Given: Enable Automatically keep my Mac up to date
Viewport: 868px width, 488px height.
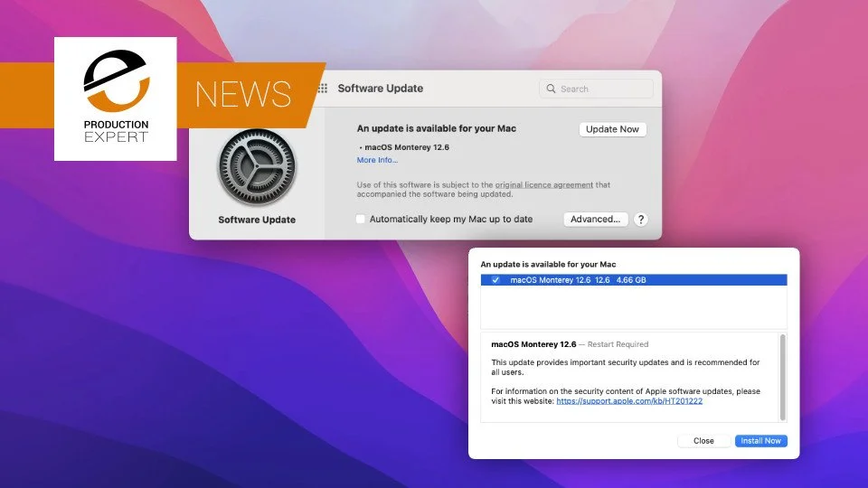Looking at the screenshot, I should 361,219.
